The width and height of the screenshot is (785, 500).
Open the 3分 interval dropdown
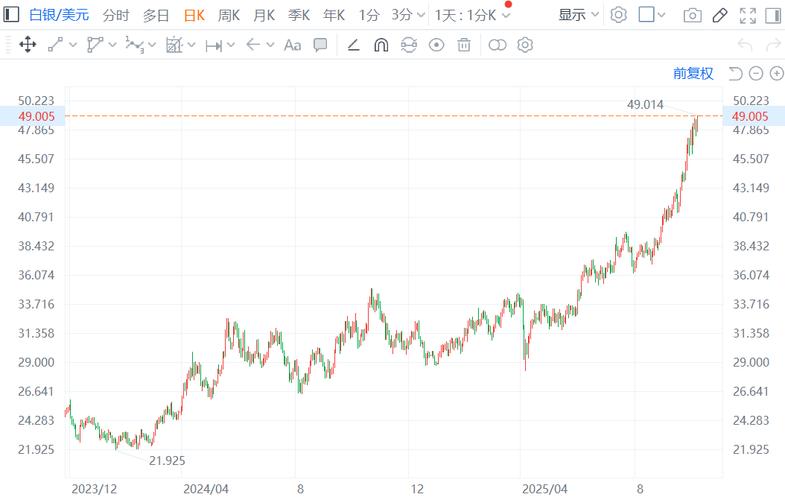point(407,15)
